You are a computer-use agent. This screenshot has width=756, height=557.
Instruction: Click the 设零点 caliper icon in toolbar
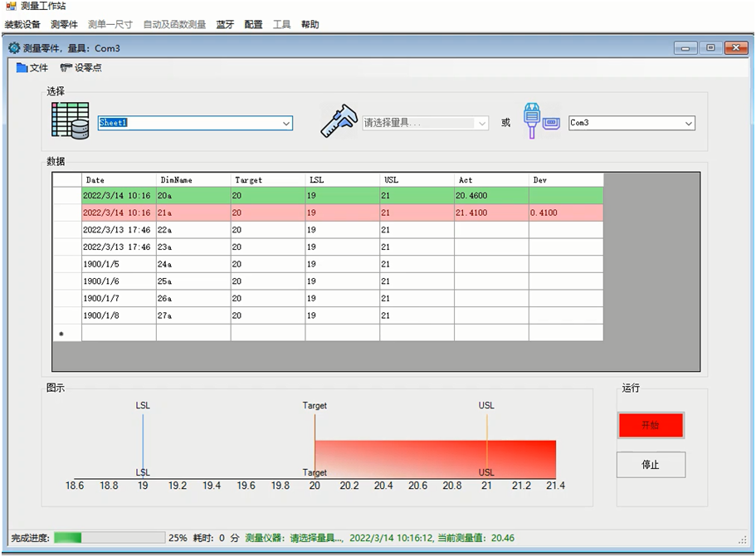(x=66, y=68)
